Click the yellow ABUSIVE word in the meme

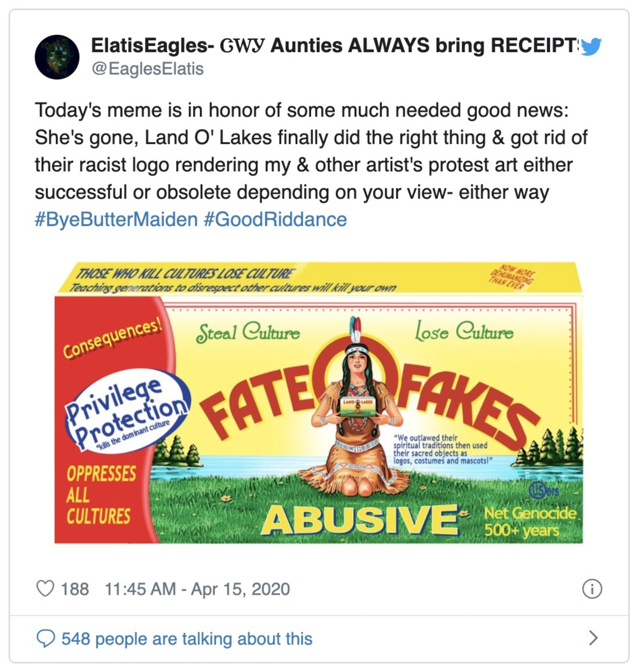pos(359,520)
